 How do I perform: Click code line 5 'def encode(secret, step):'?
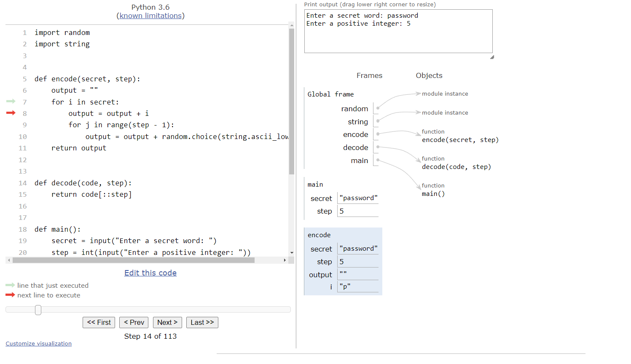[x=87, y=79]
